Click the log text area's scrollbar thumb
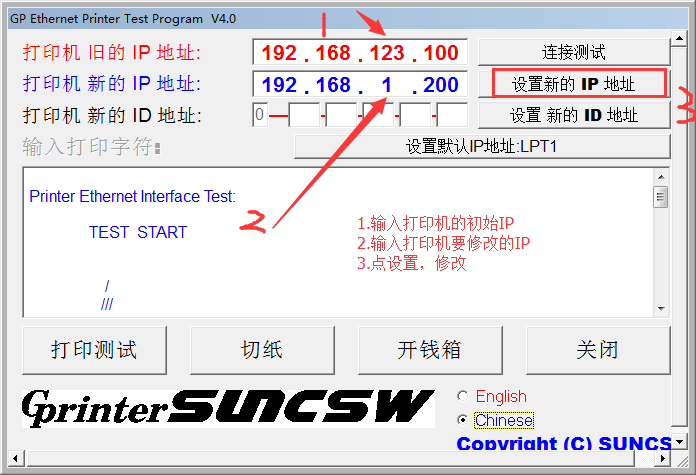The image size is (696, 475). click(x=661, y=197)
